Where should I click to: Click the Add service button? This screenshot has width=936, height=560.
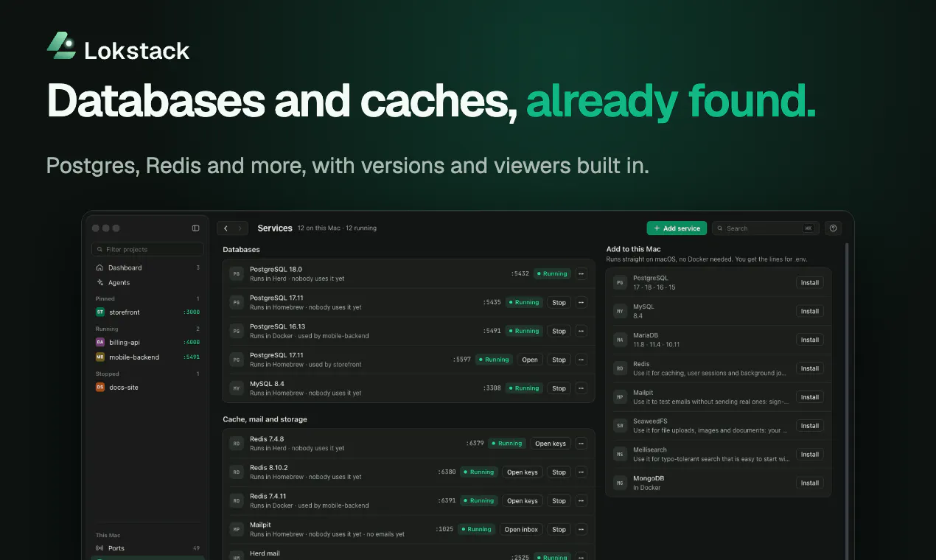(677, 228)
